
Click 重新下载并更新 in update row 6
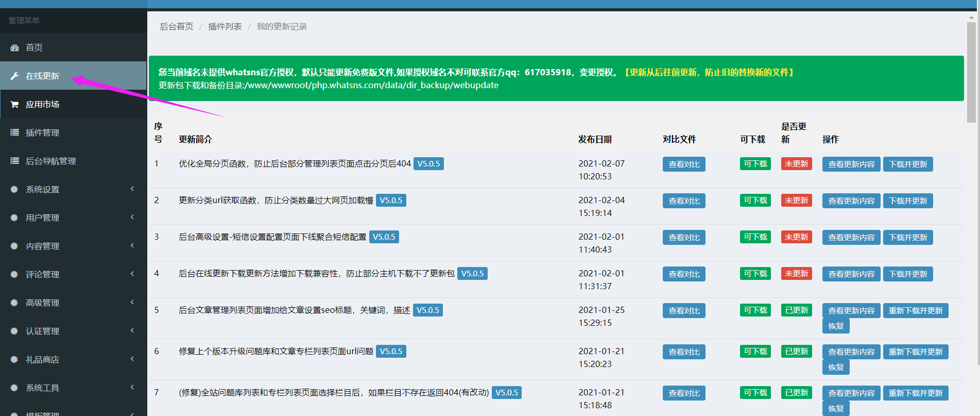tap(915, 352)
